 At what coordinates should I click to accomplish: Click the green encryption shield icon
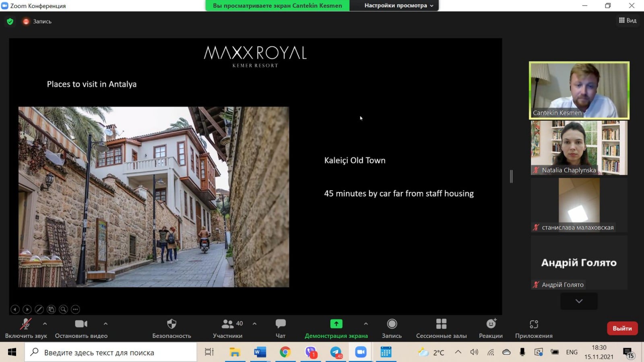click(x=10, y=21)
